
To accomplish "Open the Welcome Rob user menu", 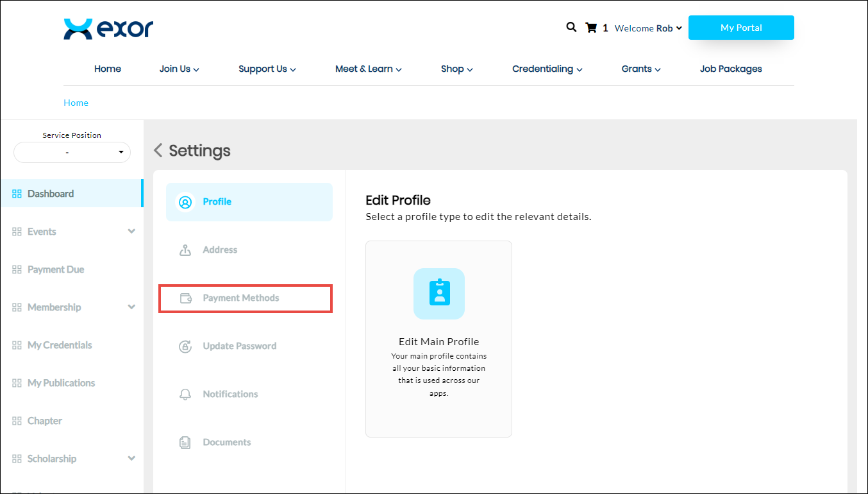I will tap(648, 28).
